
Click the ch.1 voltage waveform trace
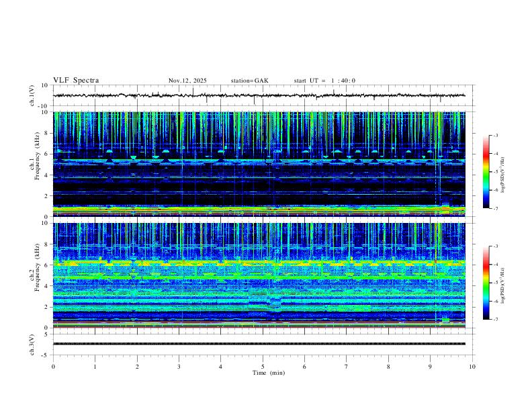coord(259,95)
